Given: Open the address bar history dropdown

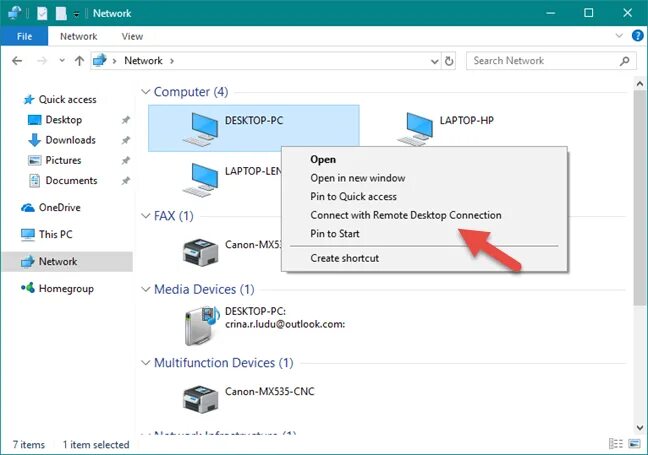Looking at the screenshot, I should tap(434, 62).
